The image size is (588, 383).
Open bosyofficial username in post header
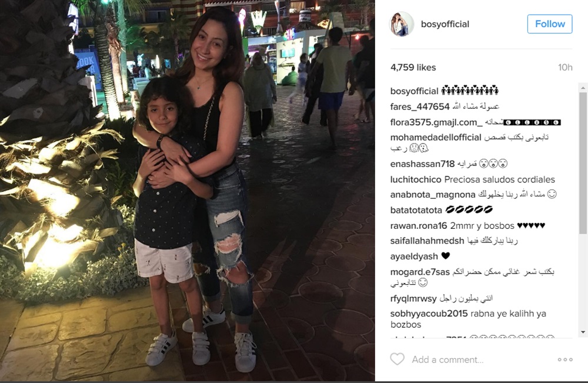[445, 24]
